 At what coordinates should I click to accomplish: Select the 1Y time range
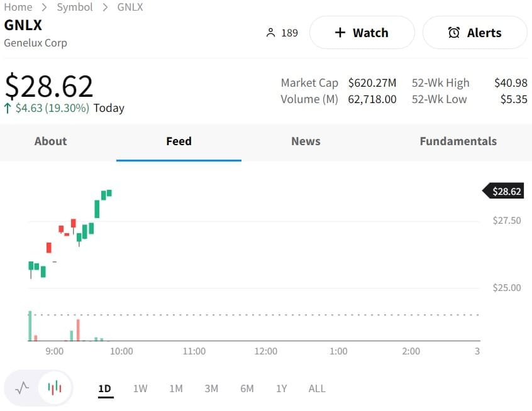(281, 388)
